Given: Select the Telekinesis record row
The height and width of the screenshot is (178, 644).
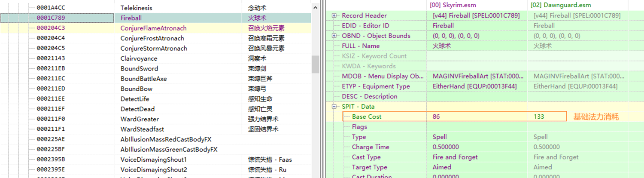Looking at the screenshot, I should coord(156,8).
